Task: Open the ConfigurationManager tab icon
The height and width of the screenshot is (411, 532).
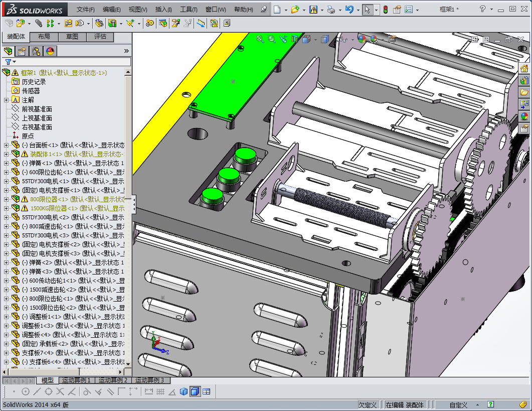Action: coord(36,51)
